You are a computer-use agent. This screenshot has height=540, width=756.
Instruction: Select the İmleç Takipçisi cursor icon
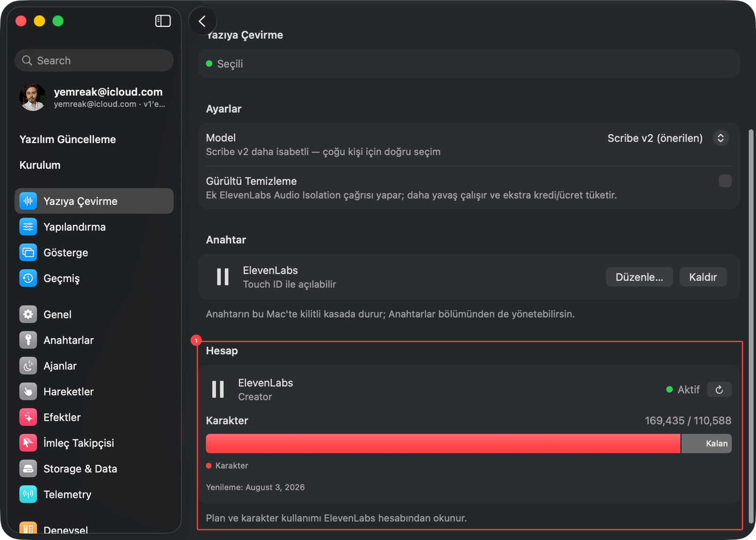(x=28, y=443)
